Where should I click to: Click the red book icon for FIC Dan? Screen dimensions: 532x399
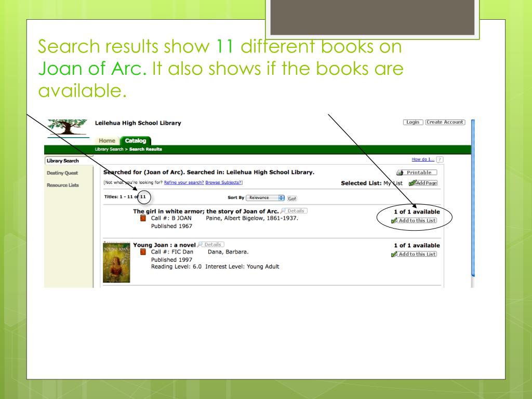(143, 252)
